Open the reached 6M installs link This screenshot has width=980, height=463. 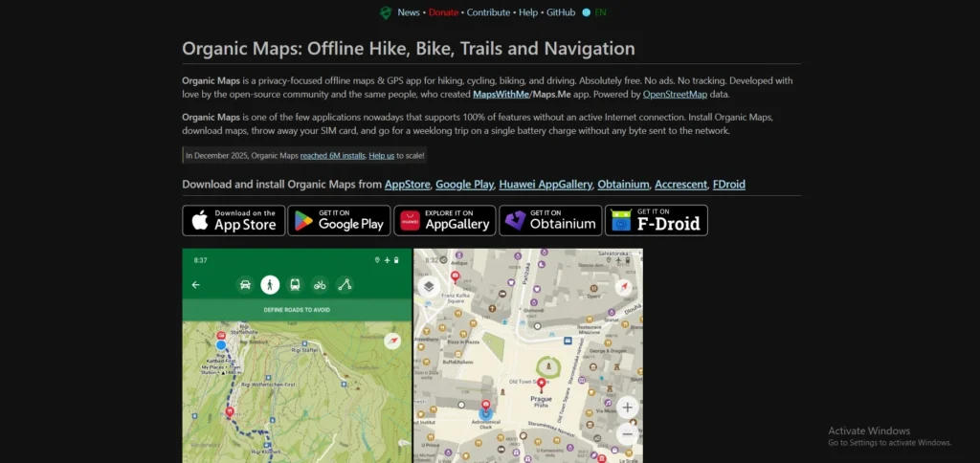(x=332, y=156)
